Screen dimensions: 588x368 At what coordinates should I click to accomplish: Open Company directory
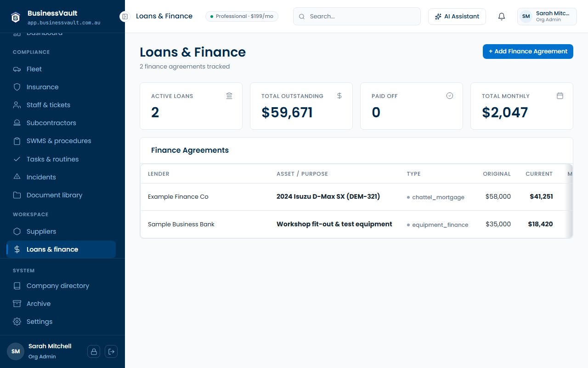pos(61,286)
